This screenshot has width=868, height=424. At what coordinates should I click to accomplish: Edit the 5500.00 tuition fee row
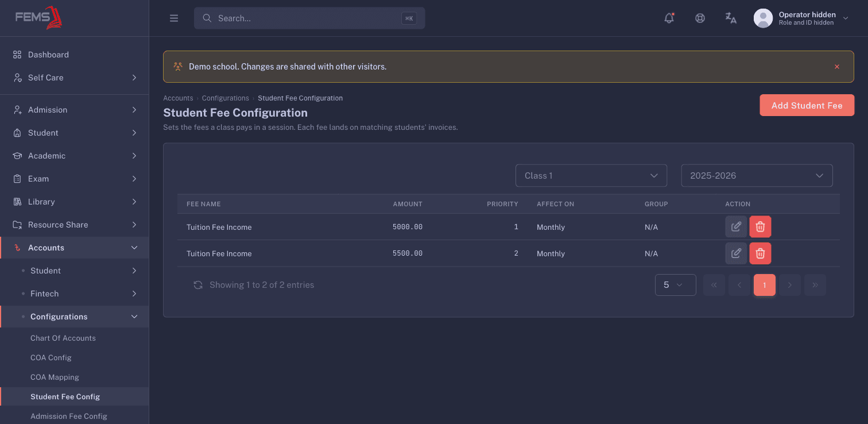coord(736,253)
